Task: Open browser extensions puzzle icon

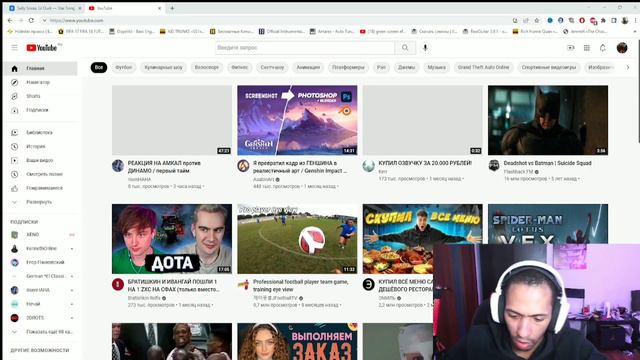Action: [x=603, y=20]
